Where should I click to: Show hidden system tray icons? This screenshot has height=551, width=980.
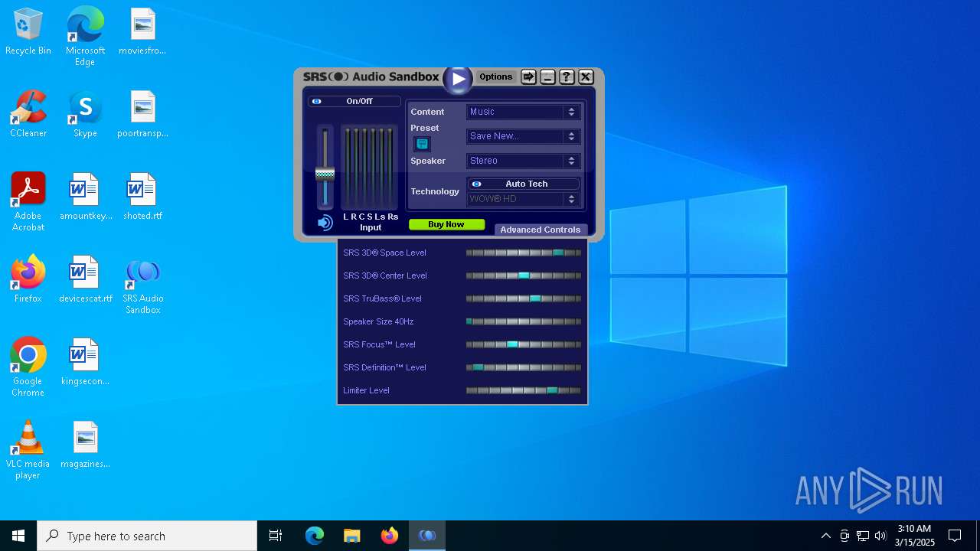coord(825,536)
